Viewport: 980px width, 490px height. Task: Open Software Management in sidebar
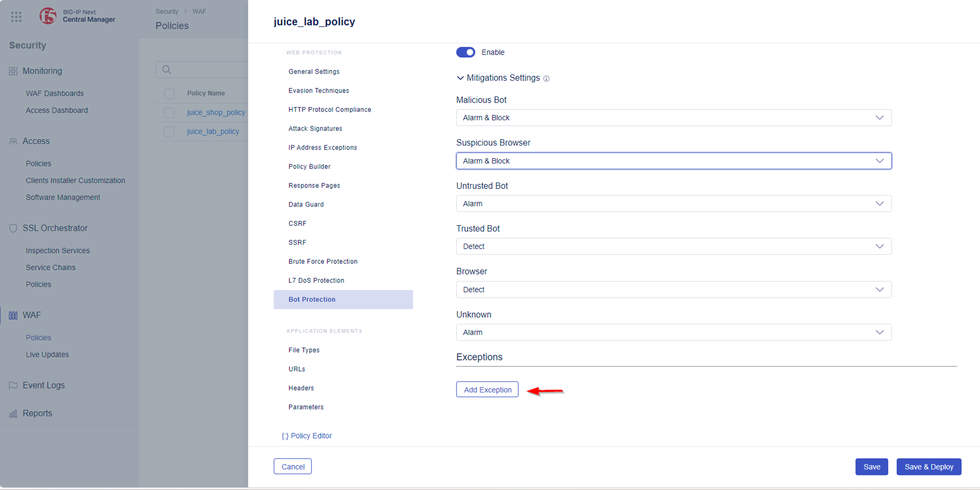63,197
